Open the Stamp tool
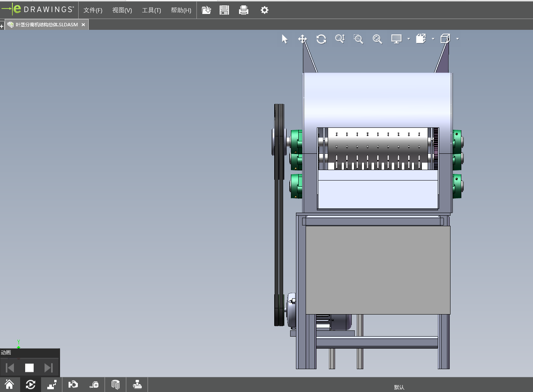 137,384
